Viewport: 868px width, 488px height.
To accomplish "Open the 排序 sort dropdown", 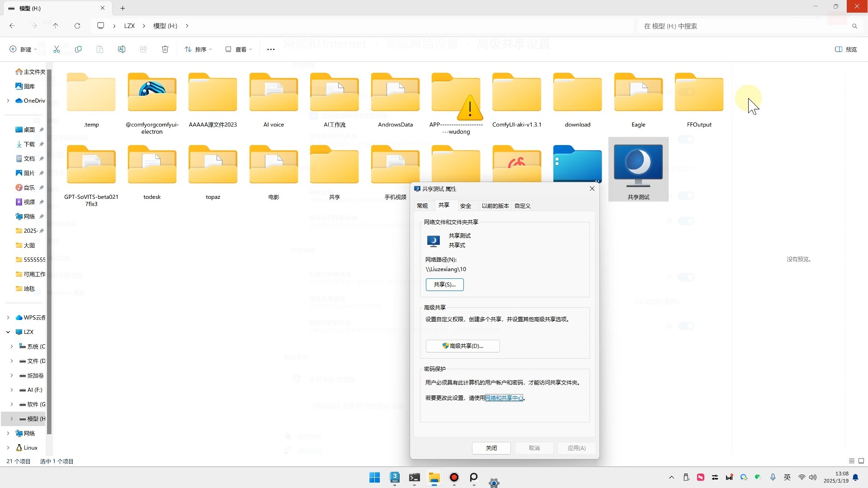I will tap(198, 49).
